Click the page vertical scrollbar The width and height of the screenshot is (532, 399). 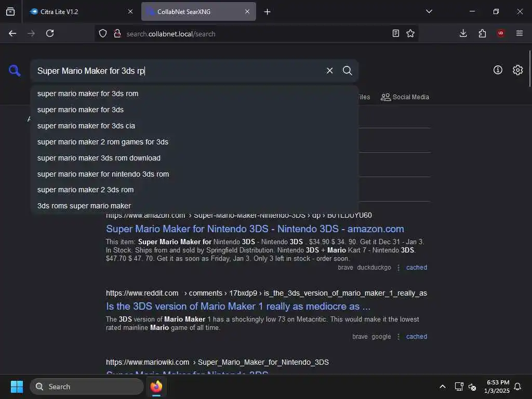(529, 69)
